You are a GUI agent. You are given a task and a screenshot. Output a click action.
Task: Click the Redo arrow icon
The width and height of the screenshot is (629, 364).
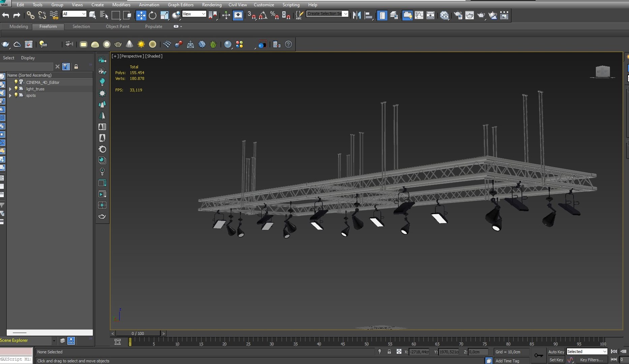point(17,15)
